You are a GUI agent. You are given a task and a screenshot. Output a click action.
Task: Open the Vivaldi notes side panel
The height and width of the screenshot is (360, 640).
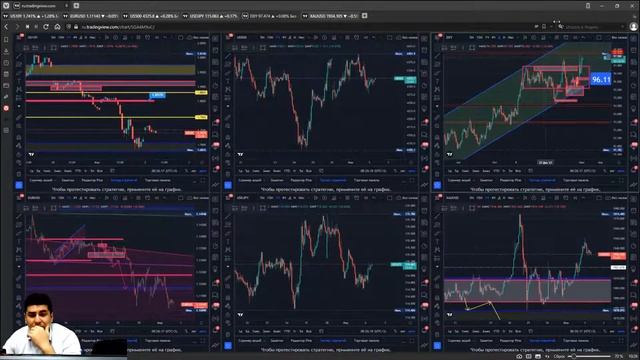click(x=6, y=74)
